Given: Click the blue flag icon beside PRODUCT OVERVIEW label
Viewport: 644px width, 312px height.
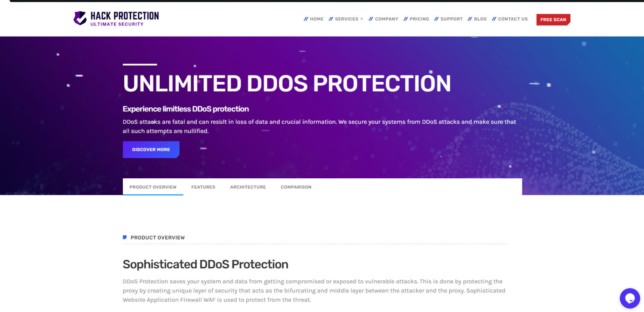Looking at the screenshot, I should 125,237.
